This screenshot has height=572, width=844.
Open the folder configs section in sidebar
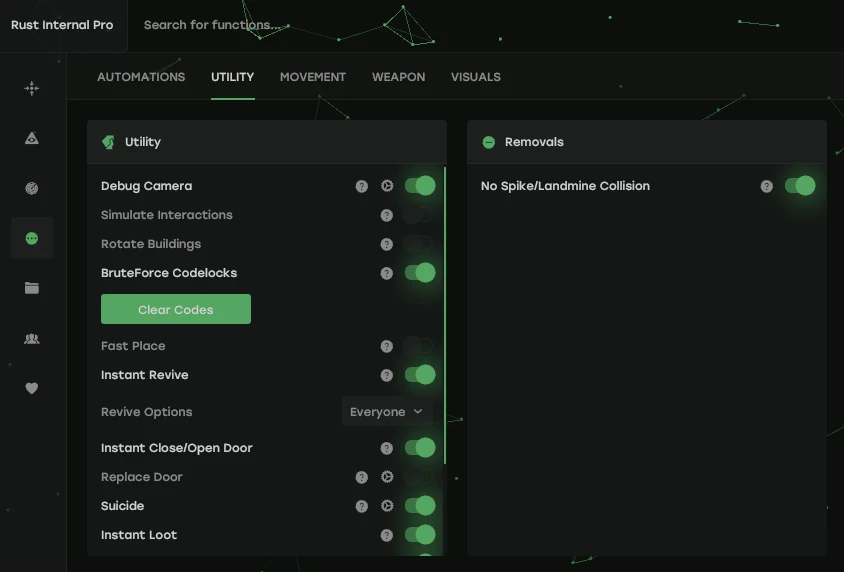(x=32, y=288)
